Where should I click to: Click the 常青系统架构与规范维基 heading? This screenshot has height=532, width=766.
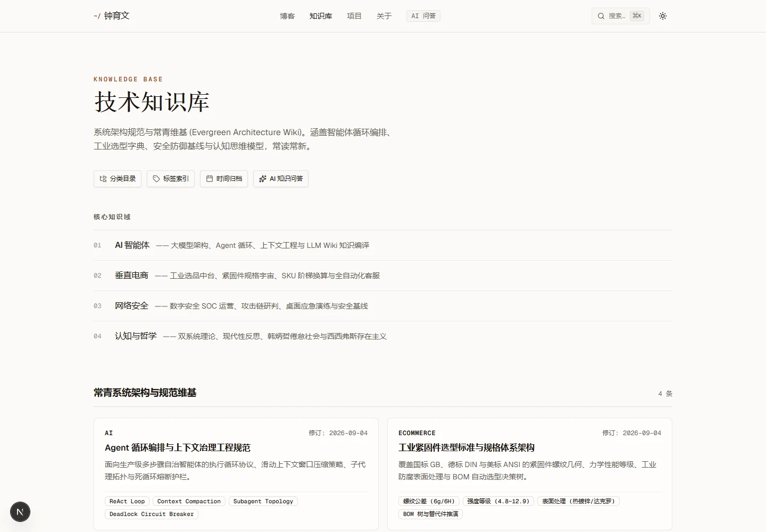[x=145, y=393]
